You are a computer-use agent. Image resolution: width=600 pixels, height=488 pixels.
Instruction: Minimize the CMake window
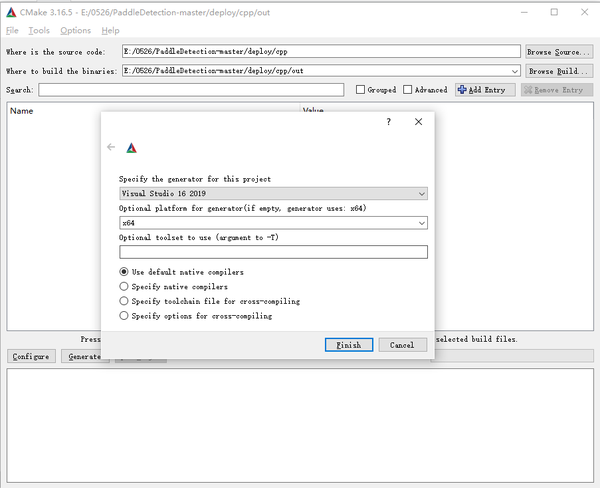click(x=524, y=13)
